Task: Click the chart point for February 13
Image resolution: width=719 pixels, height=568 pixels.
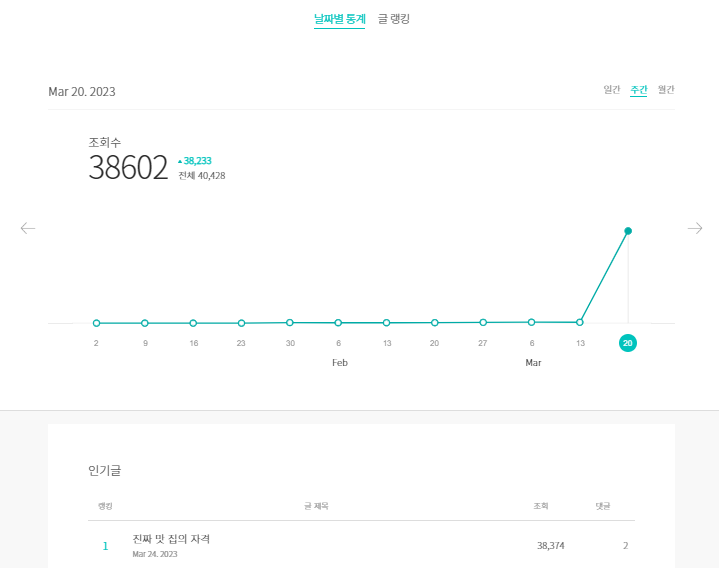Action: tap(387, 323)
